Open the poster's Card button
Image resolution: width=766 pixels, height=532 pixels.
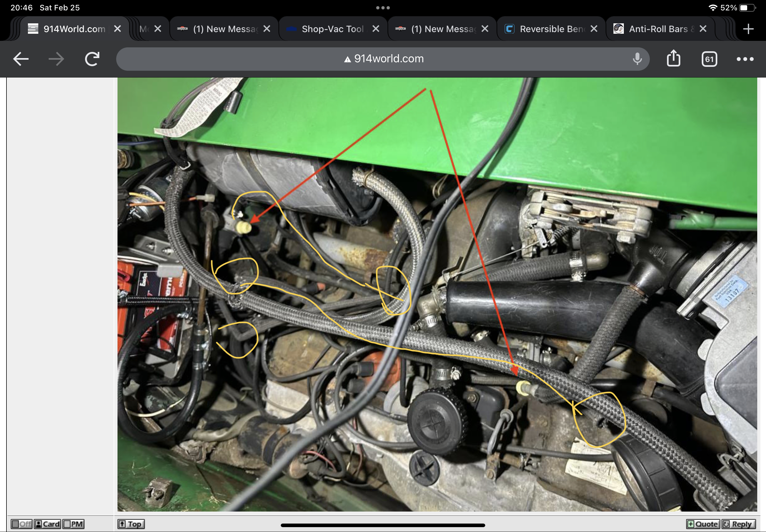click(48, 524)
